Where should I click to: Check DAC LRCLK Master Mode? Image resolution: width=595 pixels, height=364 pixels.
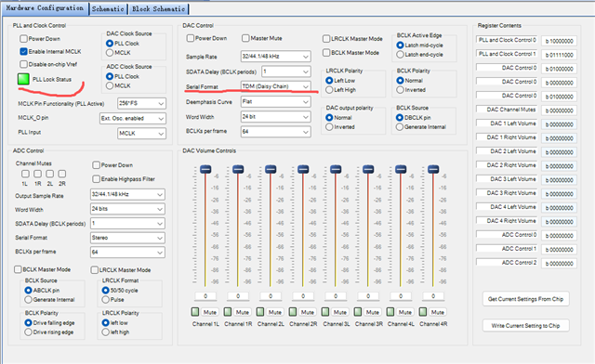pos(326,39)
